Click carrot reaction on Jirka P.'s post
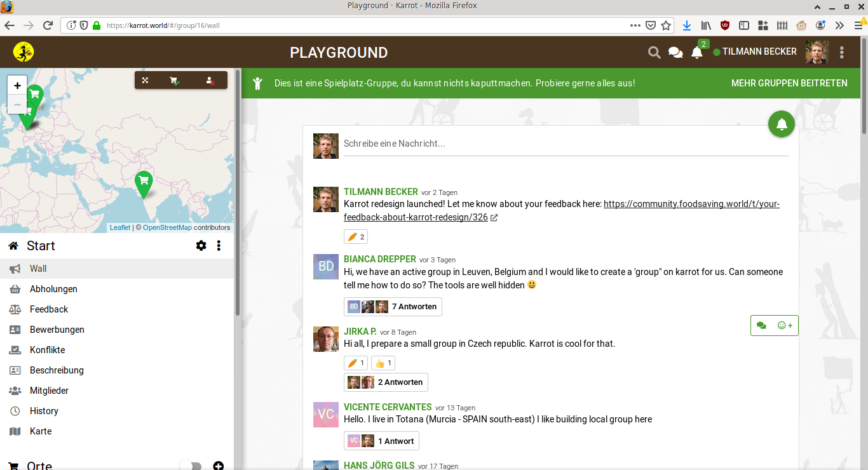The width and height of the screenshot is (868, 470). (x=356, y=363)
